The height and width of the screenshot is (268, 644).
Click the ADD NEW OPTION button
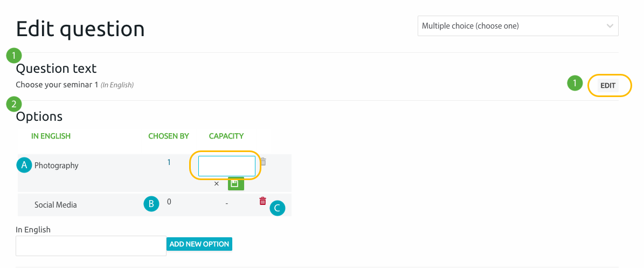[x=199, y=244]
